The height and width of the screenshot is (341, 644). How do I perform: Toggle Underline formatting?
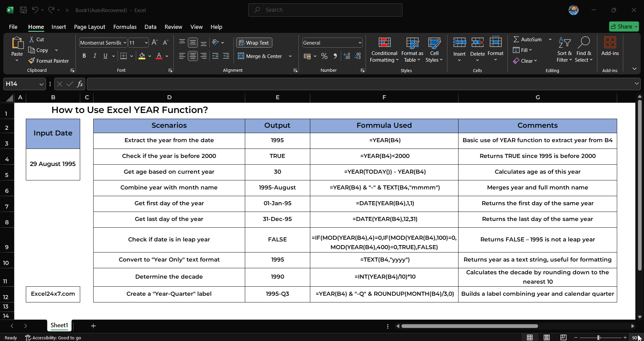tap(106, 56)
